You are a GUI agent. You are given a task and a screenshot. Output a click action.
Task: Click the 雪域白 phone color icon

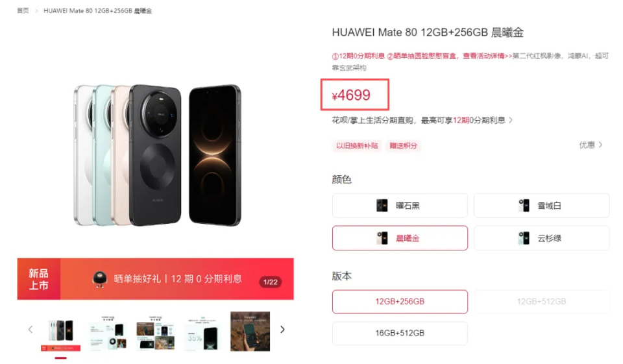tap(524, 206)
